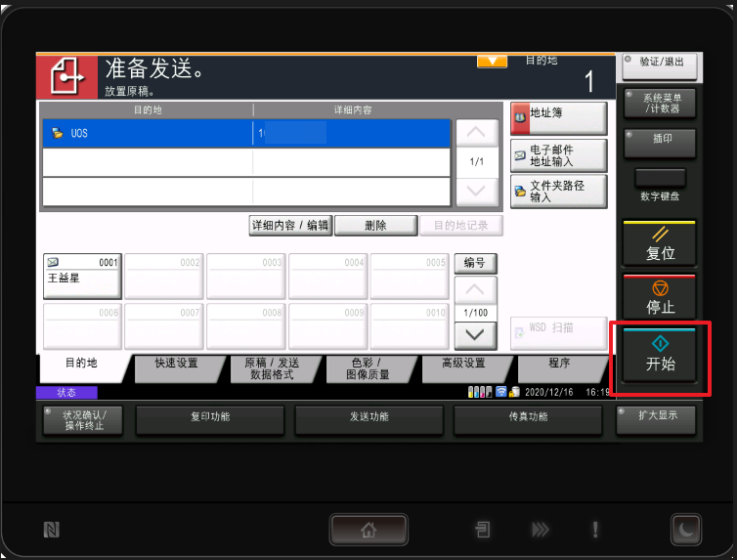Select one-touch key 0001 王益星
This screenshot has width=737, height=560.
82,277
